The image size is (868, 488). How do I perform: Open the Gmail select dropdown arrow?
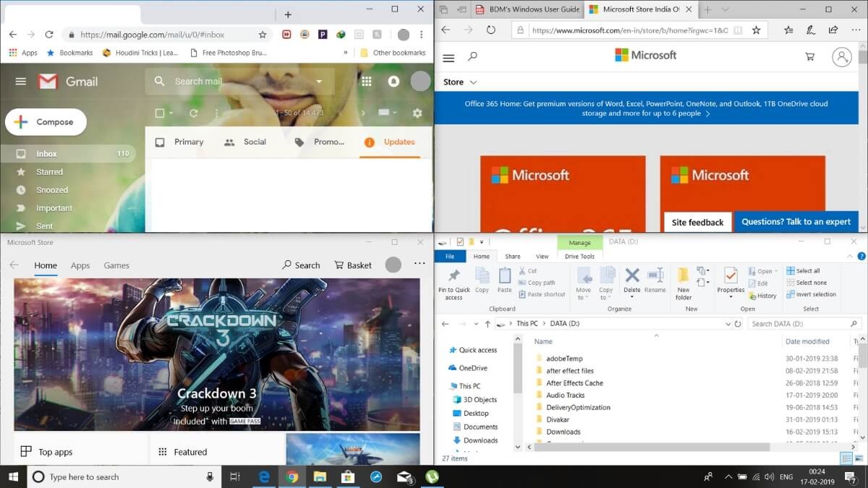pyautogui.click(x=171, y=114)
